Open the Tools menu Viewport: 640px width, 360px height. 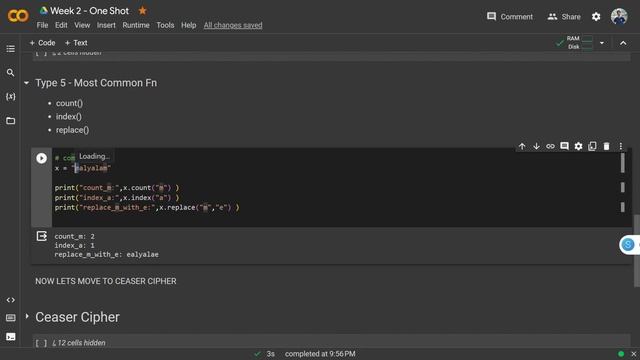165,25
